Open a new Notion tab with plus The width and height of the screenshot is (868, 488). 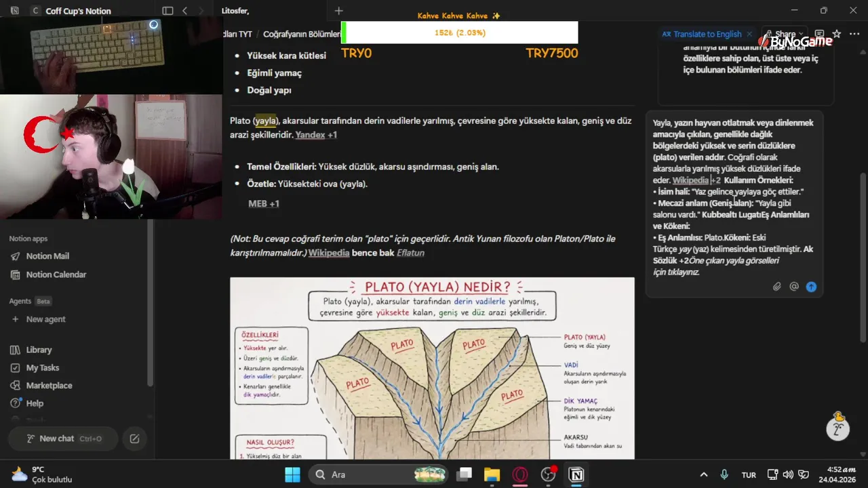coord(339,11)
